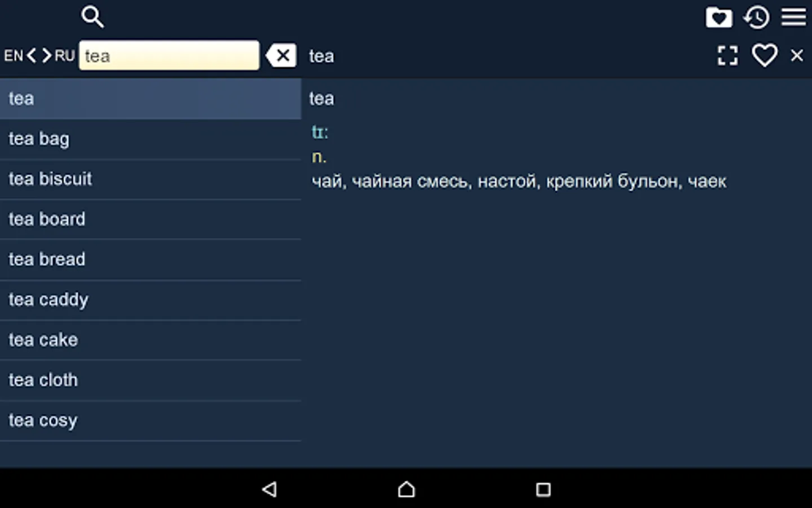Open the 'tea bread' entry

point(151,260)
